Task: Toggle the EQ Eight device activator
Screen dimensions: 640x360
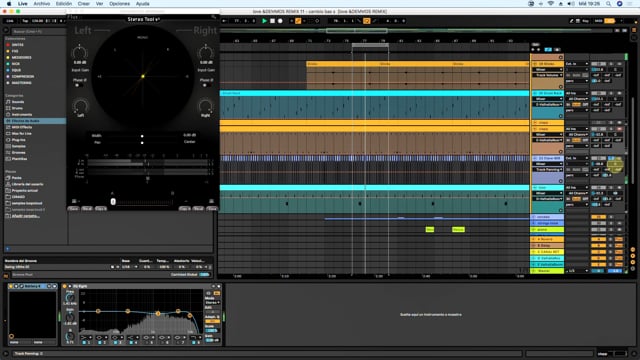Action: [x=64, y=286]
